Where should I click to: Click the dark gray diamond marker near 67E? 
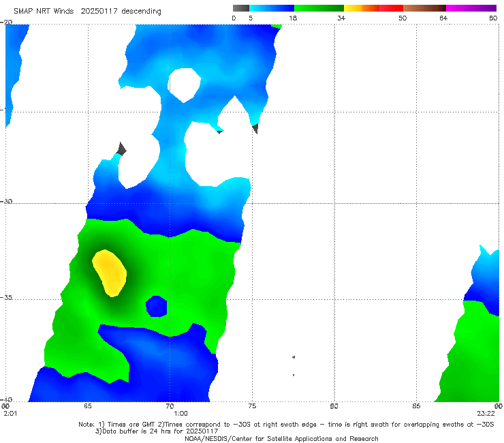(x=121, y=149)
